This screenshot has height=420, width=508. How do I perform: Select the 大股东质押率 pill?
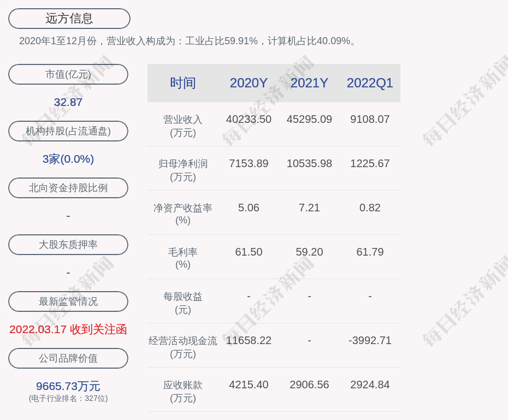click(68, 245)
